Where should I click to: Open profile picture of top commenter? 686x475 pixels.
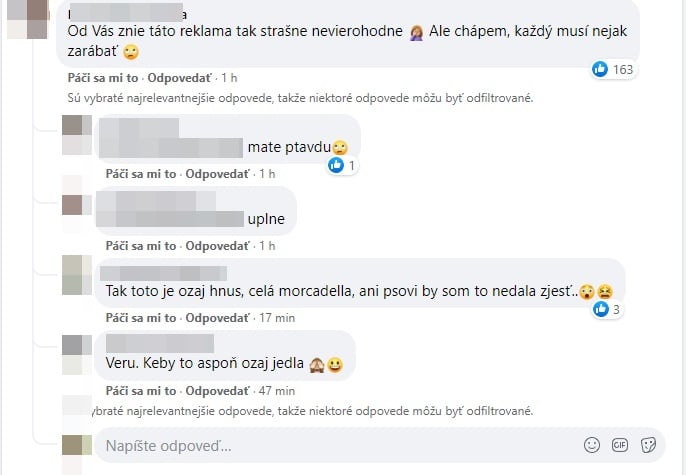click(27, 19)
